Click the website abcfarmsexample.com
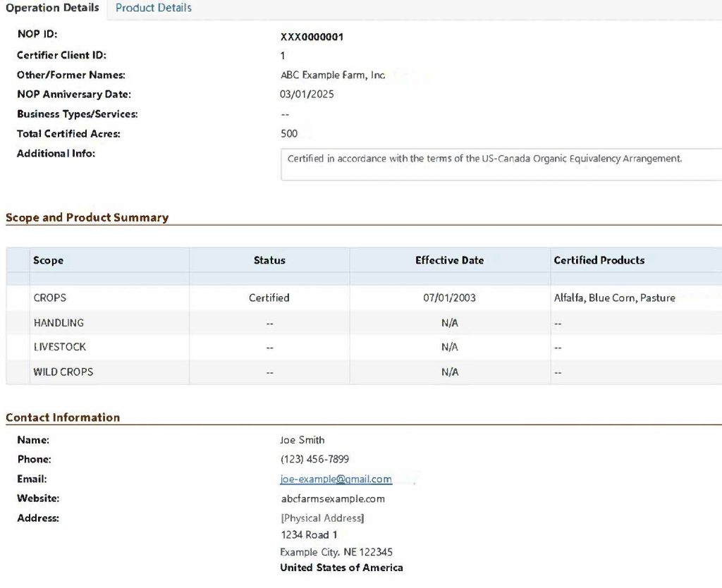This screenshot has height=588, width=722. [334, 498]
